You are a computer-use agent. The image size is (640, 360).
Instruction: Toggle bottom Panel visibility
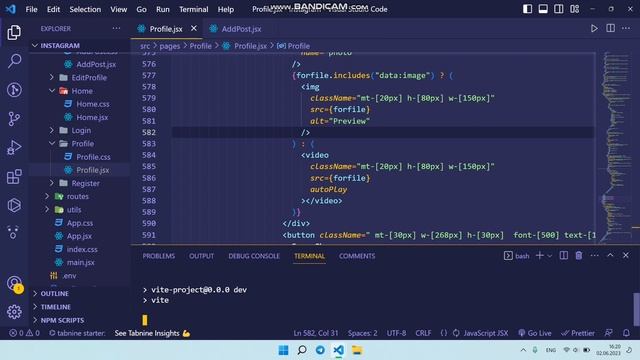[x=543, y=9]
